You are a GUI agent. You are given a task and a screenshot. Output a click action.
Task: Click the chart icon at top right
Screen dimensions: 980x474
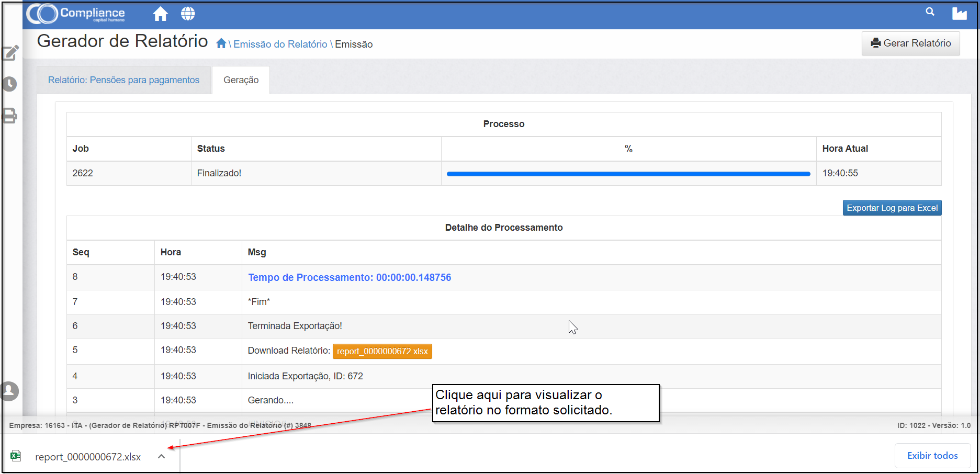[x=959, y=14]
